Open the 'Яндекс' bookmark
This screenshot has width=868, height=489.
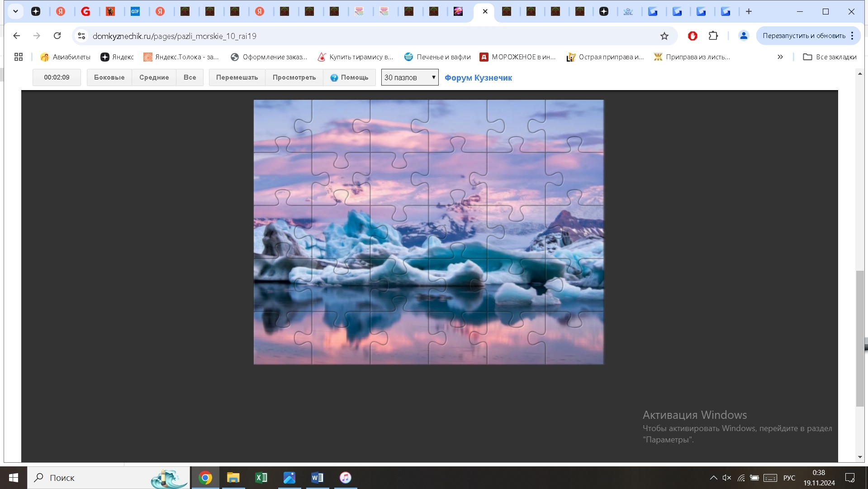pos(117,57)
